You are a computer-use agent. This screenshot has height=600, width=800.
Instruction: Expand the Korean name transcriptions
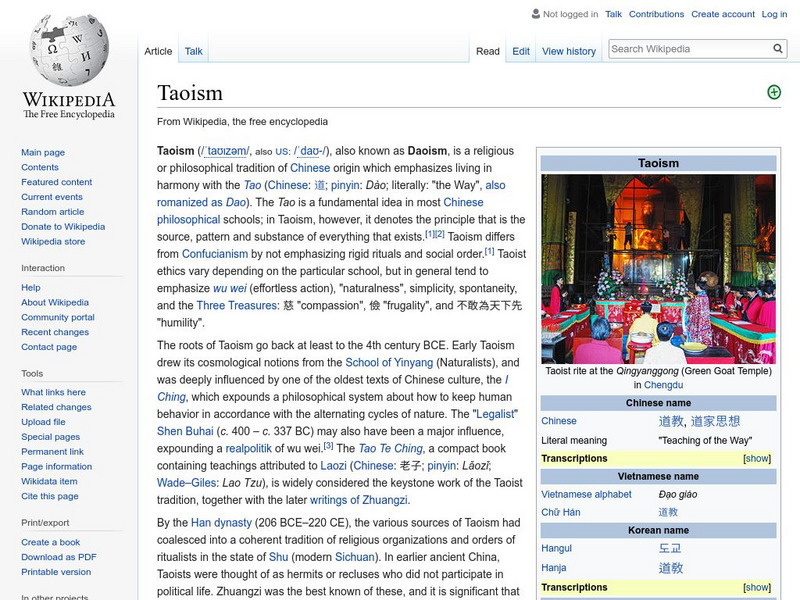757,587
